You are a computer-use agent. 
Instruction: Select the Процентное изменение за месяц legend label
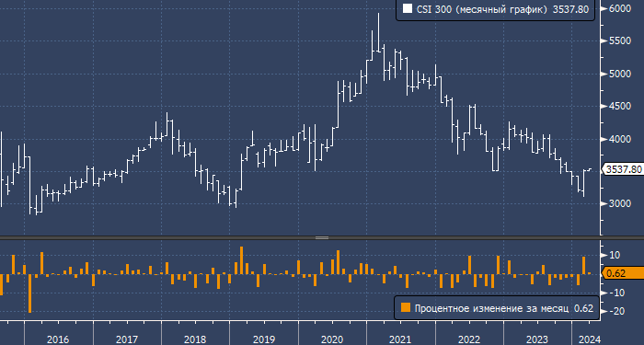[491, 308]
